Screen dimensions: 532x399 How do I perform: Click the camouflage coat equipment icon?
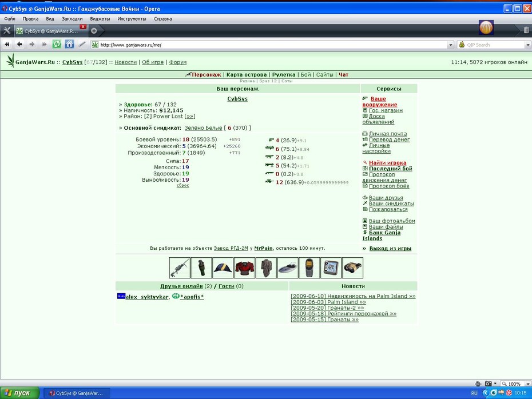267,268
